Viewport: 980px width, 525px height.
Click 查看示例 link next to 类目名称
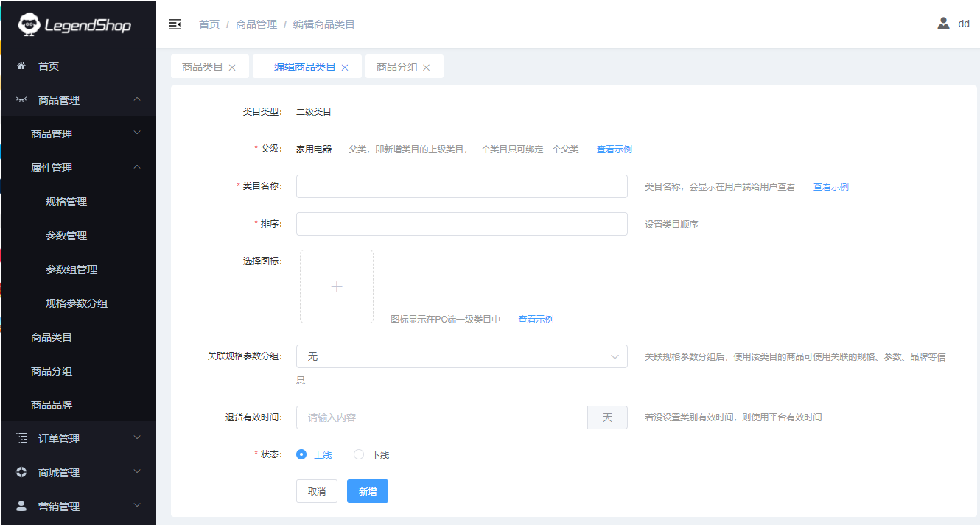click(x=830, y=187)
